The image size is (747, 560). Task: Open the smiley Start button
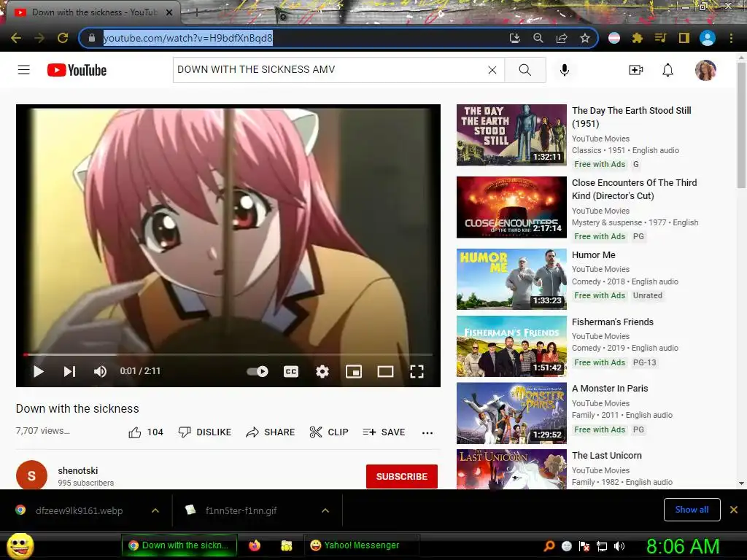point(20,545)
